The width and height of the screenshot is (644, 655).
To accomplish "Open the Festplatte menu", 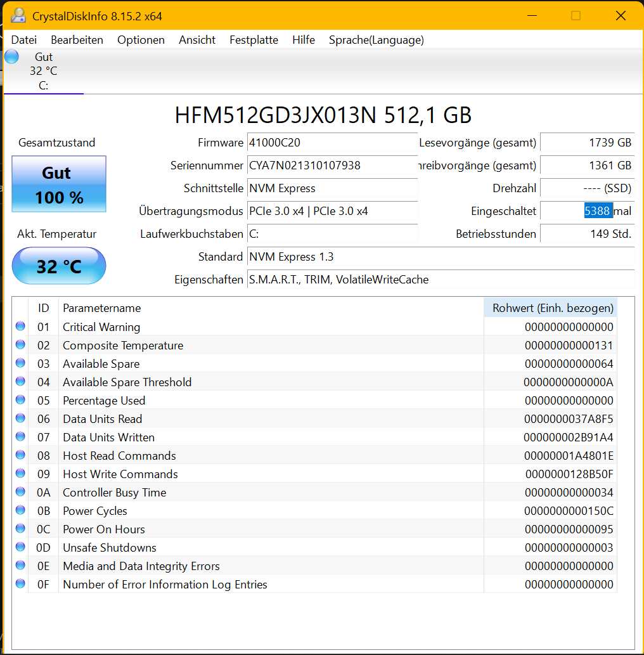I will (254, 40).
